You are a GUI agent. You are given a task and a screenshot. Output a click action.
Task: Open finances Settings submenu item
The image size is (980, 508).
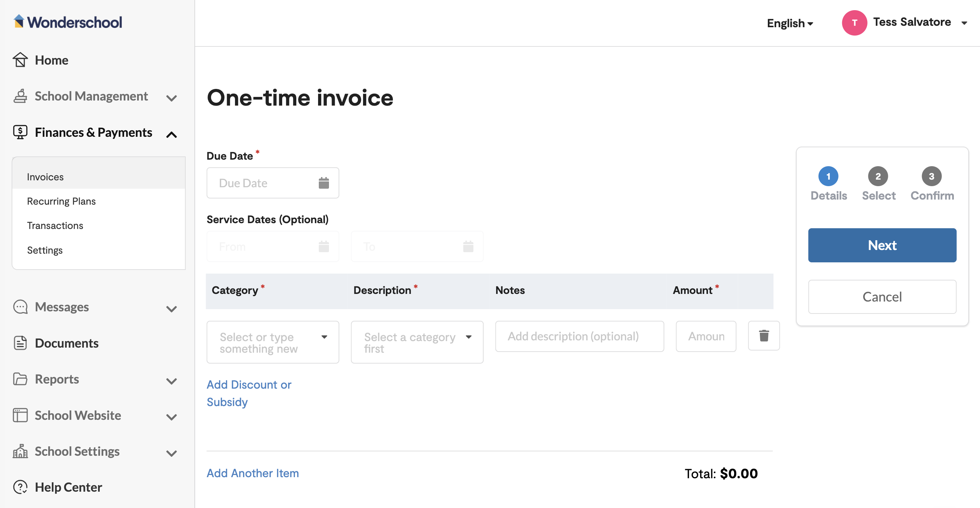45,250
